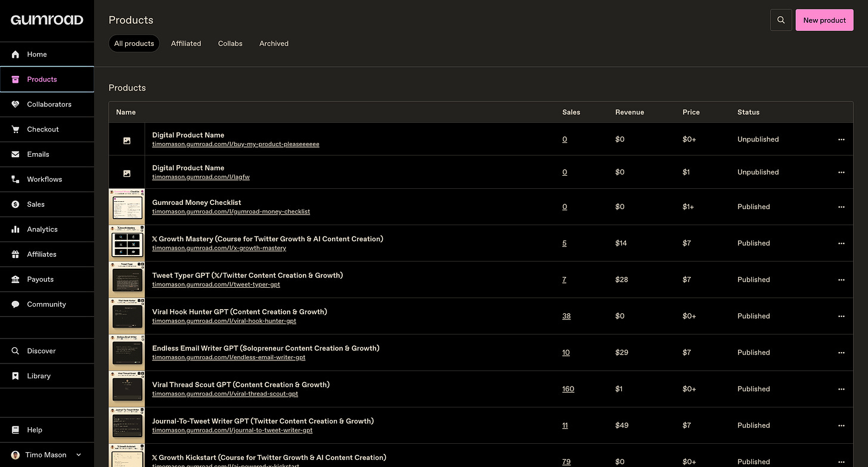Open the endless-email-writer-gpt URL link
The image size is (868, 467).
pyautogui.click(x=229, y=357)
